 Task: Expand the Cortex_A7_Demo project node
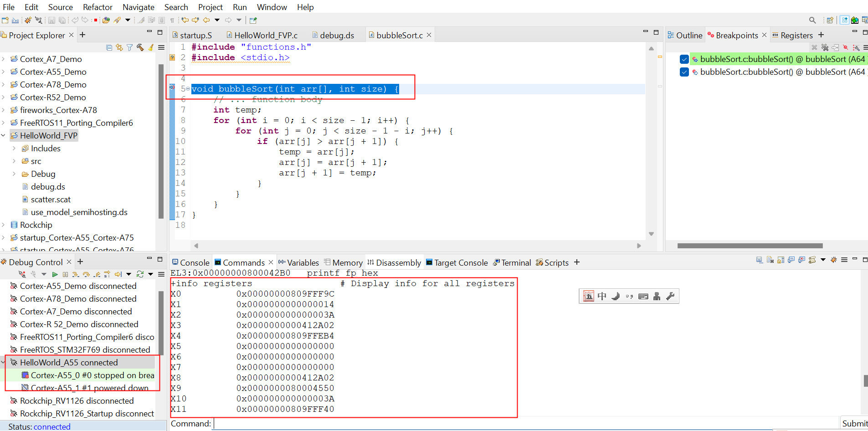click(4, 59)
